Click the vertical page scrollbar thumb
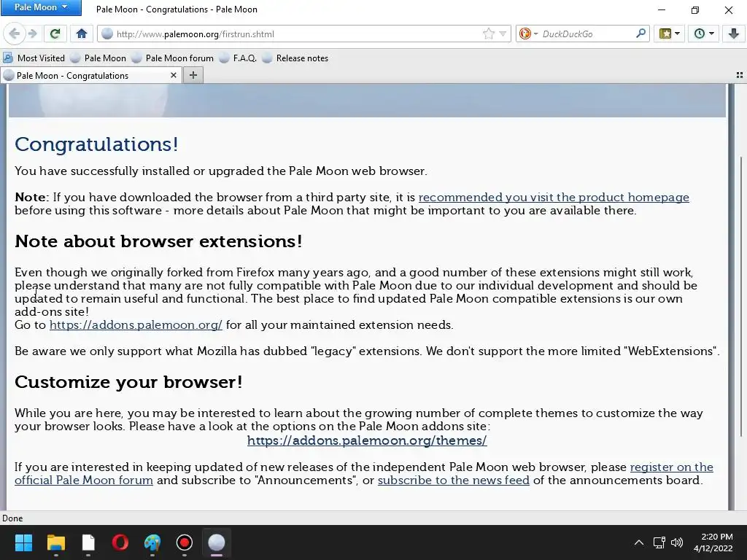747x560 pixels. (741, 296)
